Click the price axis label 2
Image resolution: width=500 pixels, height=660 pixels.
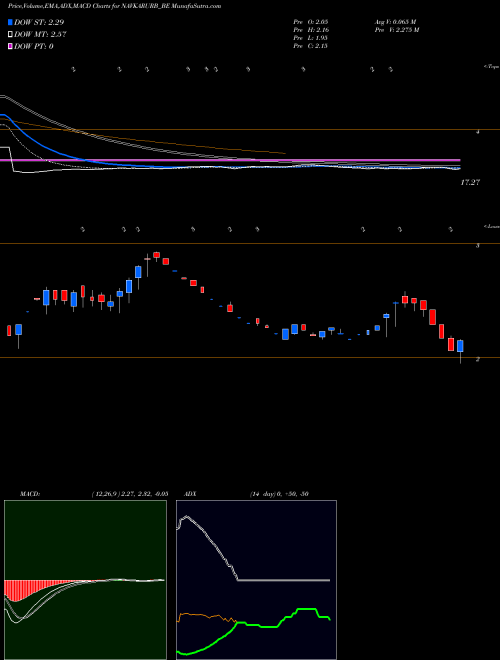(x=478, y=359)
